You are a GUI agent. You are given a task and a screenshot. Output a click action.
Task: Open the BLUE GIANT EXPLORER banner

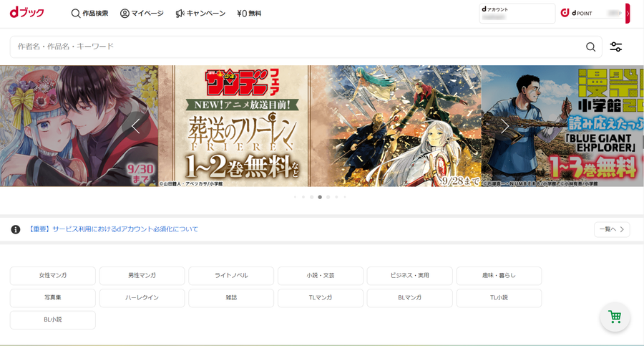click(x=562, y=126)
